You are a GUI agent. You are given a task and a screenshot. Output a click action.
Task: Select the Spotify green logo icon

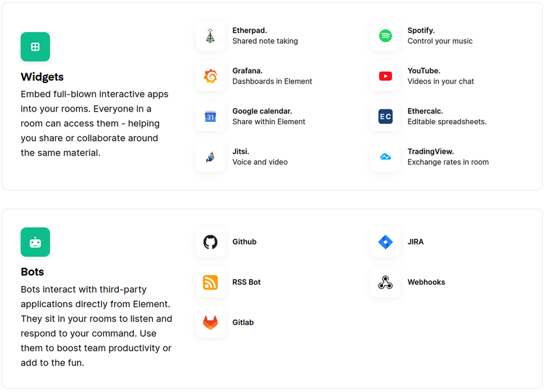coord(385,36)
